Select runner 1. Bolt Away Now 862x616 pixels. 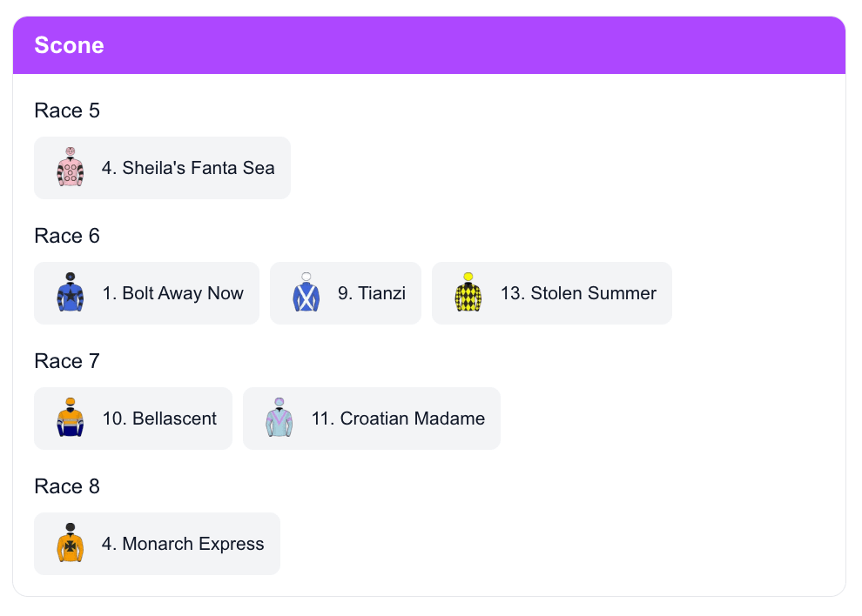coord(172,293)
